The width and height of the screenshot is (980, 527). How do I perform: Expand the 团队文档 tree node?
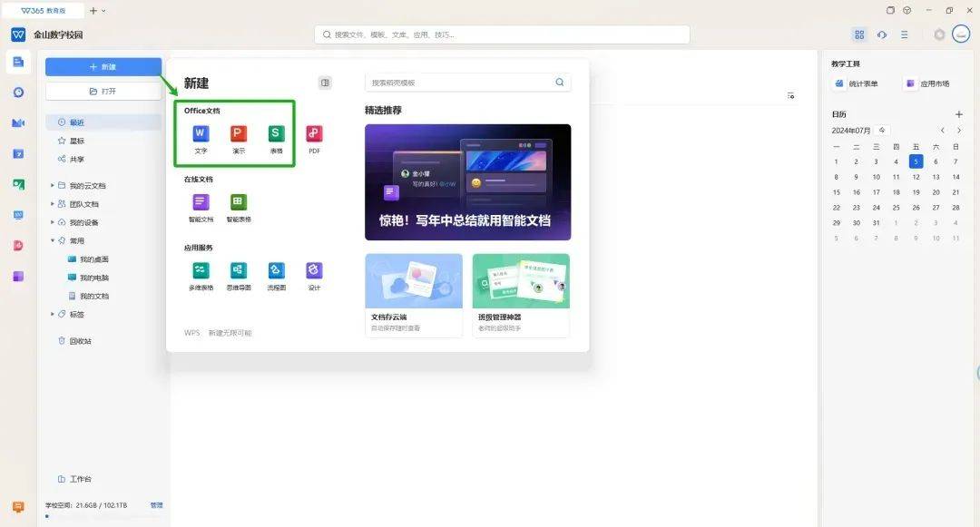[53, 203]
